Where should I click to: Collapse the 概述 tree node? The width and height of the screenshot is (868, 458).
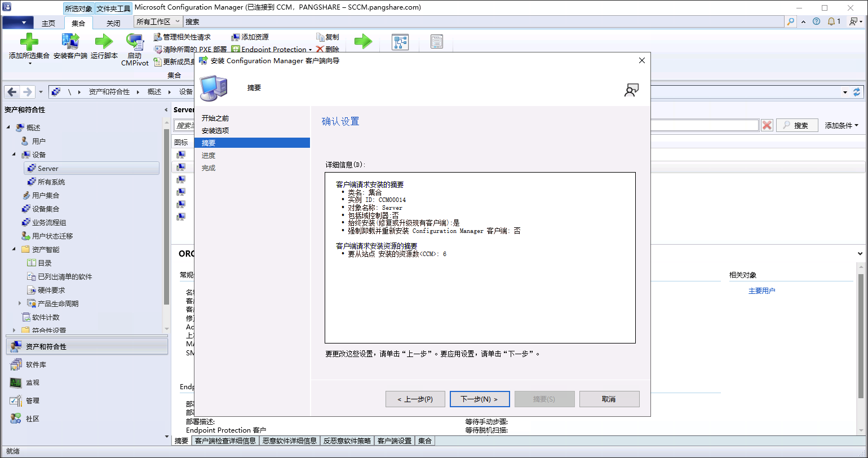coord(8,127)
